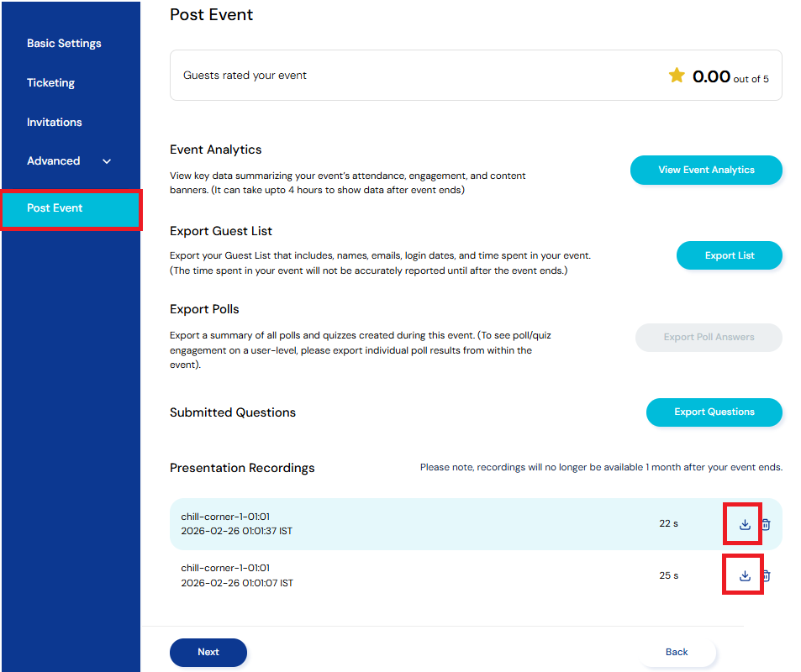801x672 pixels.
Task: Click the yellow rating star icon
Action: 677,76
